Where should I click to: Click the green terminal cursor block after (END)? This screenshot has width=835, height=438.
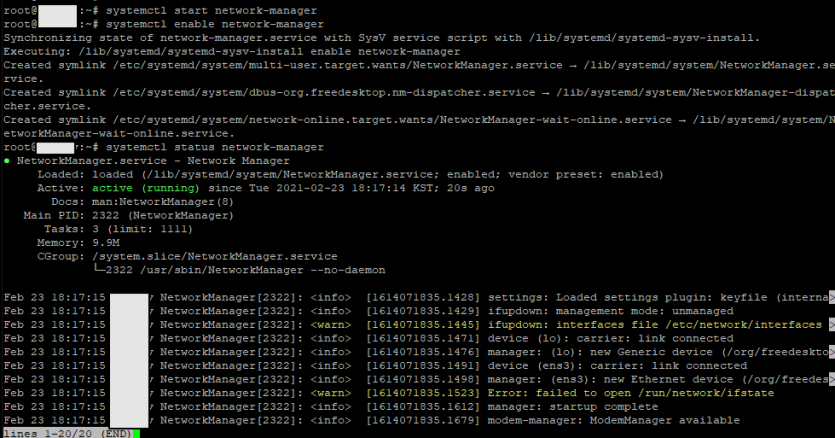click(137, 434)
